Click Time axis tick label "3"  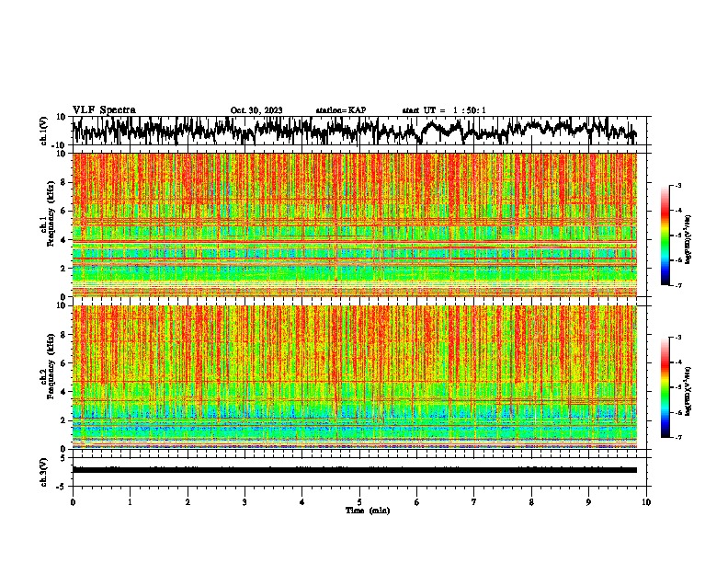[x=245, y=502]
